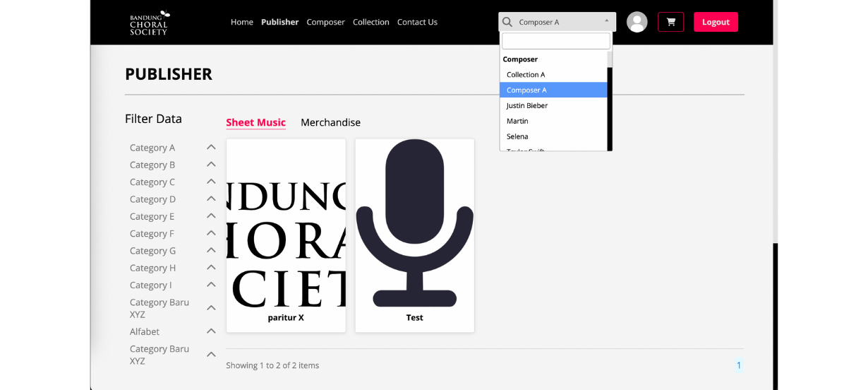Click the user profile avatar icon
The width and height of the screenshot is (868, 390).
[637, 22]
